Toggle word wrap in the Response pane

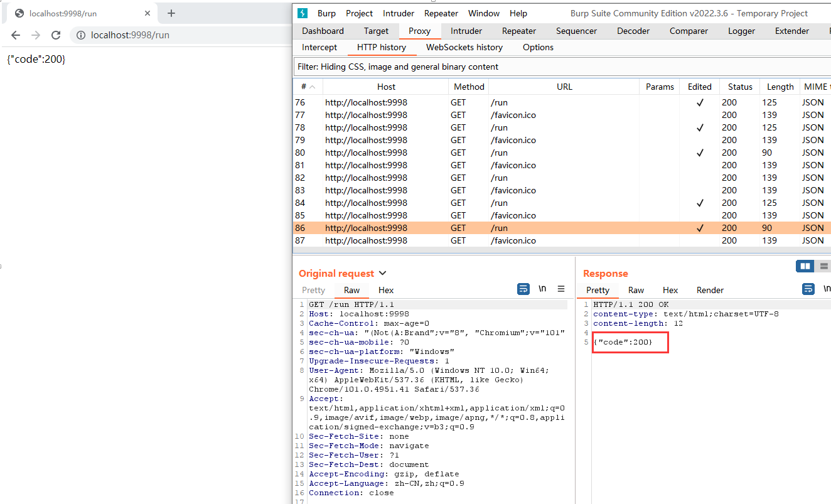coord(808,289)
